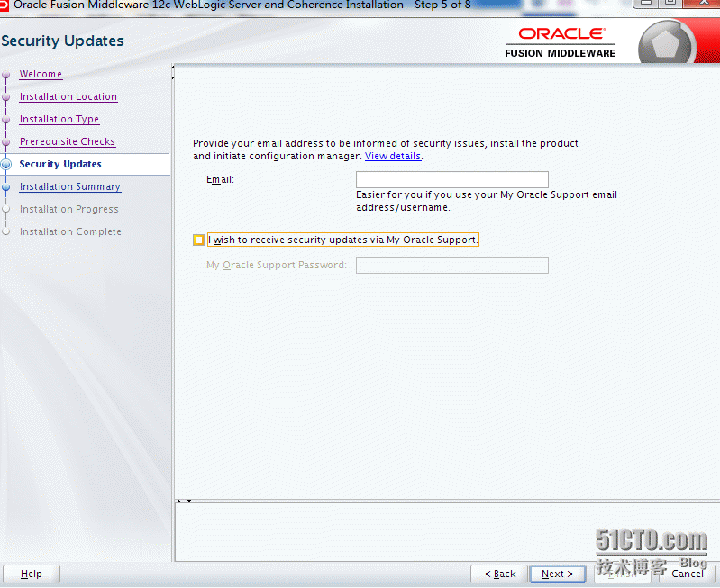Open the Installation Location step
The width and height of the screenshot is (720, 588).
[x=68, y=96]
